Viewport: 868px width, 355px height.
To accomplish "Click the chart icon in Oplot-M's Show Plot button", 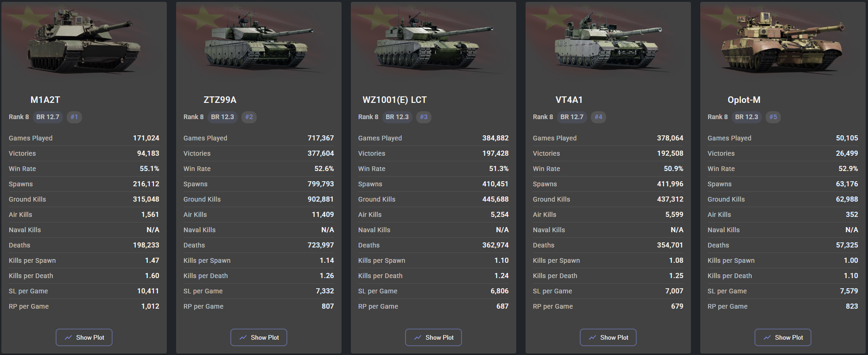I will tap(767, 337).
